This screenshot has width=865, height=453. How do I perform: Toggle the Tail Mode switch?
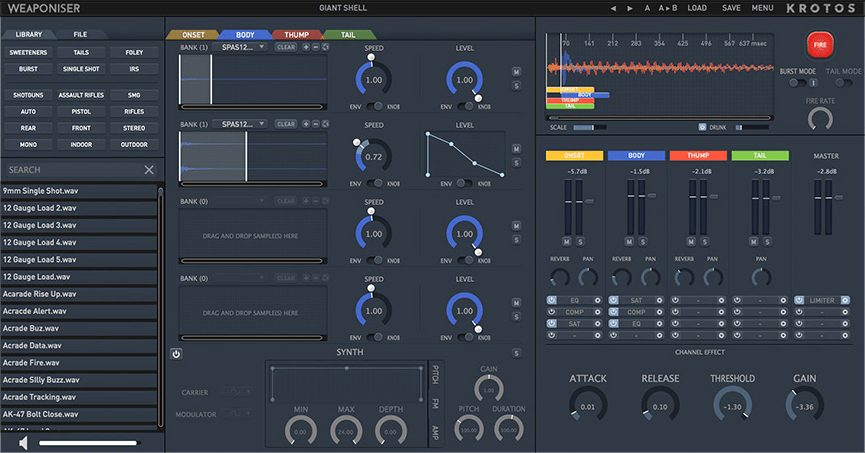click(843, 83)
